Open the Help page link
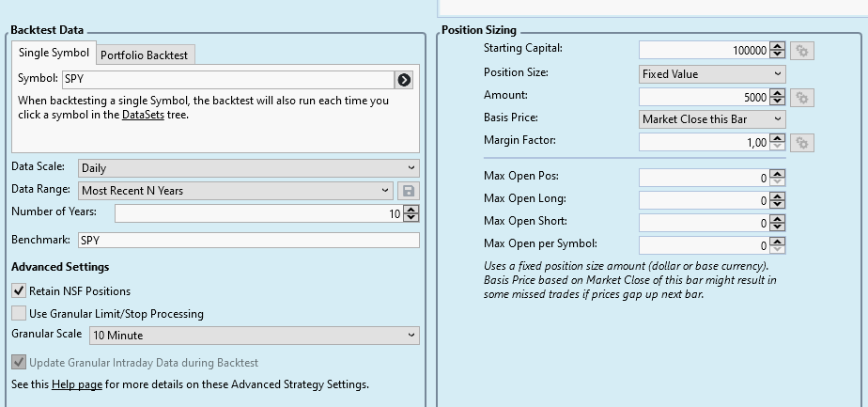The image size is (868, 407). (76, 384)
